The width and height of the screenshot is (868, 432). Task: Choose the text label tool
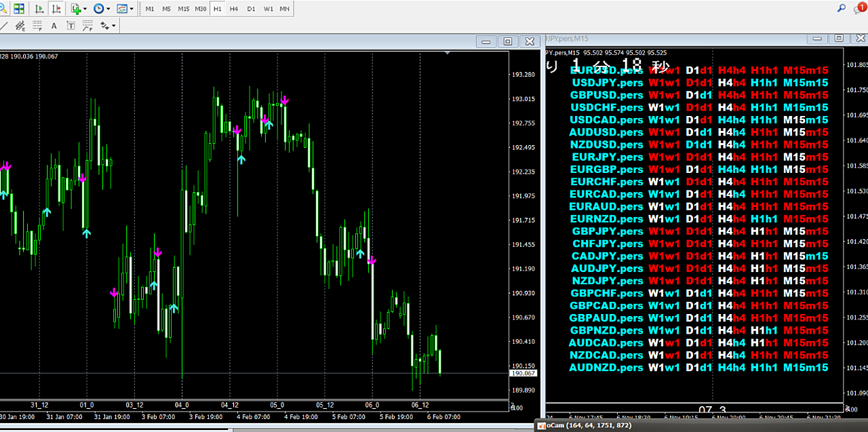click(x=71, y=26)
